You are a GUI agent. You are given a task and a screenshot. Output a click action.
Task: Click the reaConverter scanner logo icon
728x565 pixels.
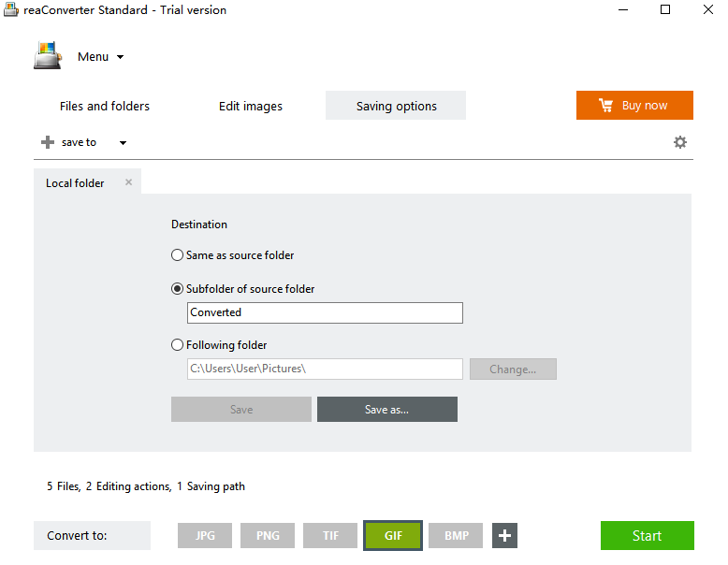(x=48, y=56)
